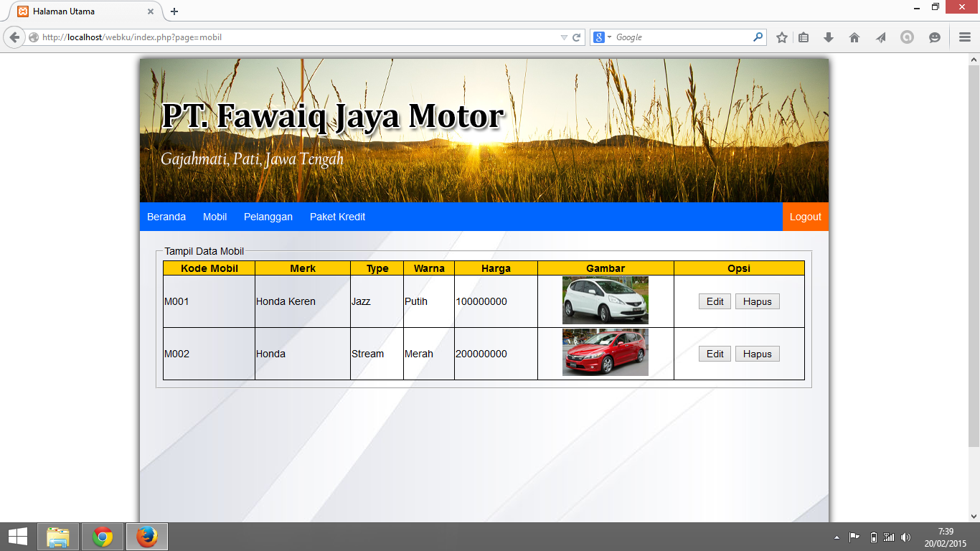
Task: Open URL history dropdown arrow in address bar
Action: click(x=564, y=37)
